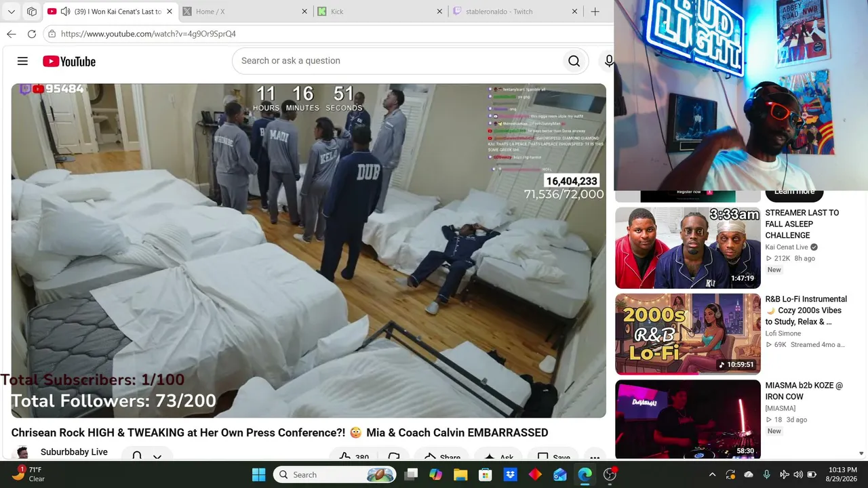The image size is (868, 488).
Task: Open more actions ellipsis under the video
Action: (x=594, y=457)
